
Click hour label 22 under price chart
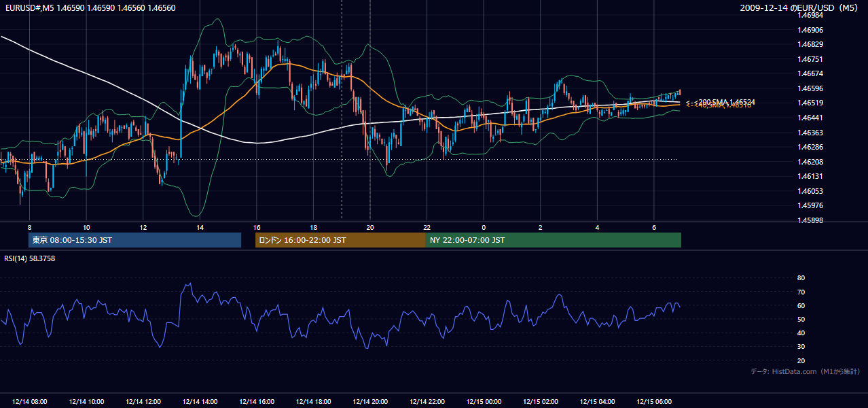pyautogui.click(x=427, y=227)
